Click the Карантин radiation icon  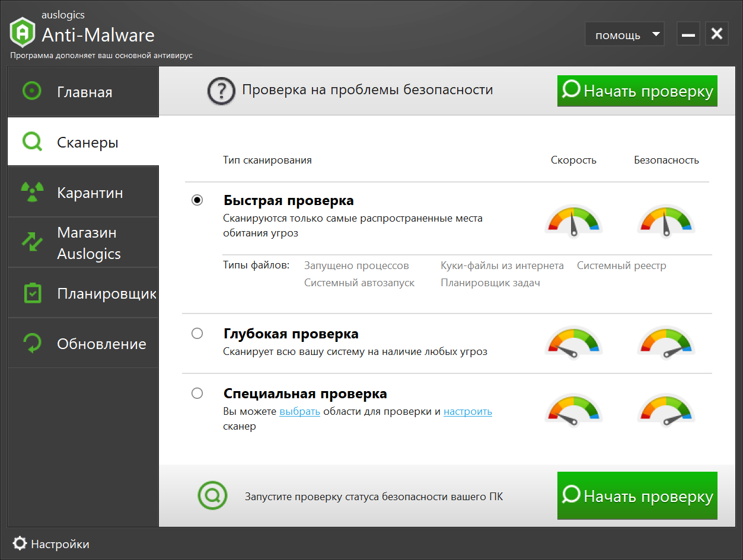click(32, 192)
